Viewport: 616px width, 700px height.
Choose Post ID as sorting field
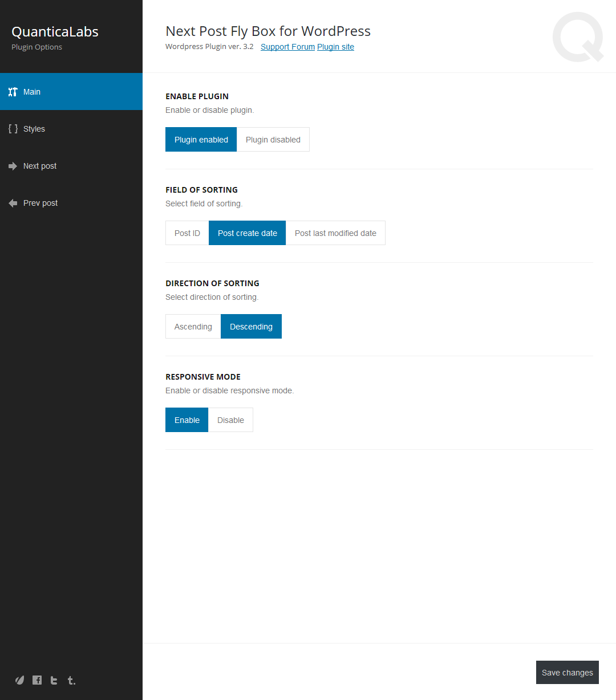coord(187,233)
